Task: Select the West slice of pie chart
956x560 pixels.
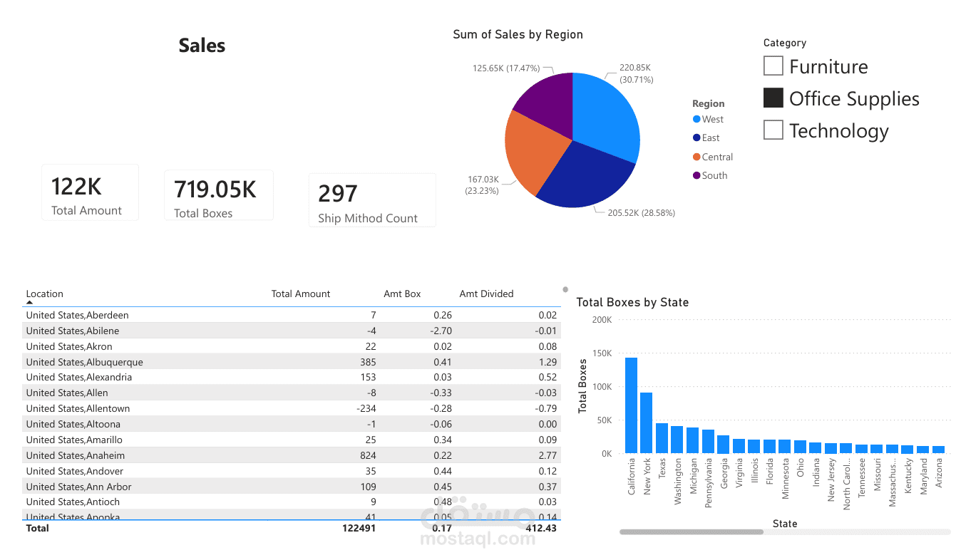Action: pos(606,114)
